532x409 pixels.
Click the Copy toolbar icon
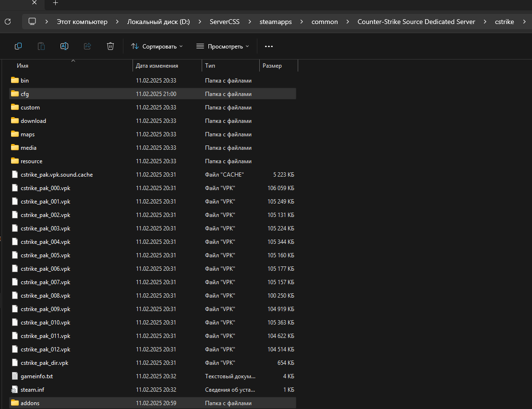tap(18, 46)
